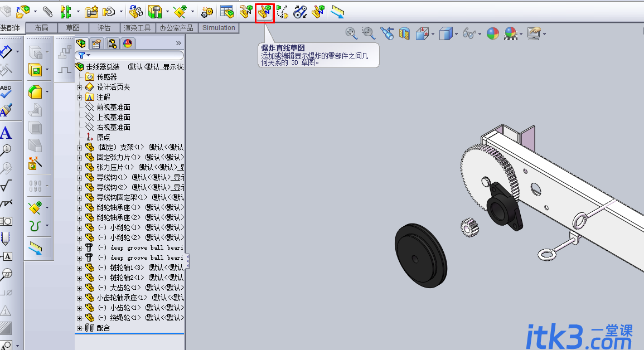This screenshot has width=644, height=350.
Task: Click the Linear Component Pattern icon
Action: tap(66, 12)
